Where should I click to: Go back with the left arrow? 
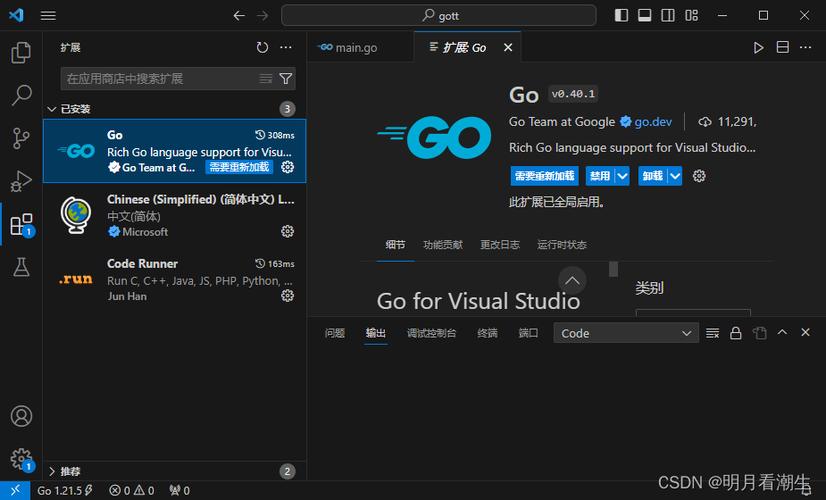[x=239, y=15]
